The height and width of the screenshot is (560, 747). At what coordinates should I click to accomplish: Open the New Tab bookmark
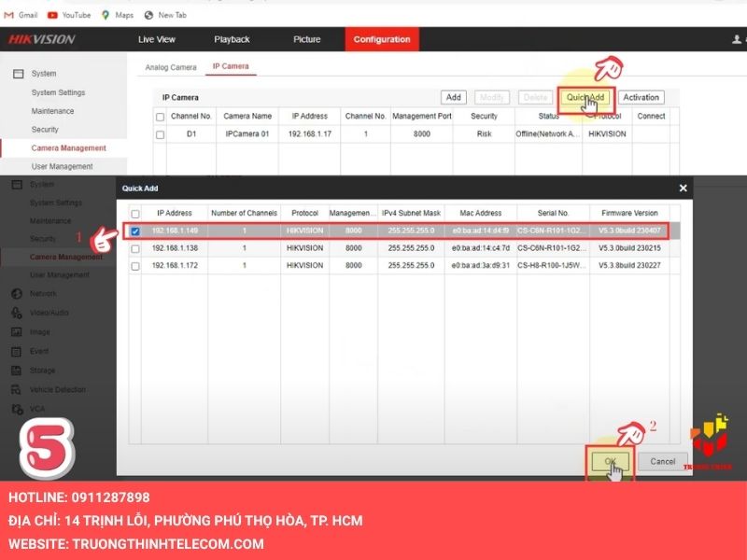(x=165, y=15)
